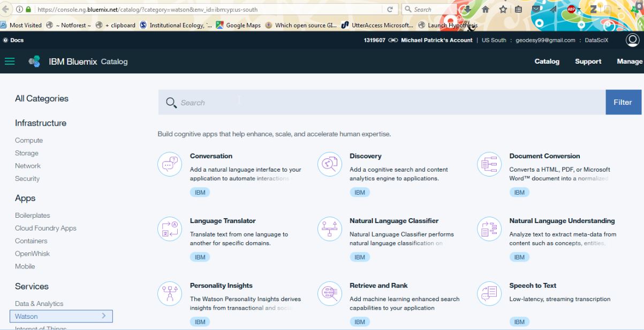
Task: Click the Adblock Plus ABP icon
Action: coord(571,10)
